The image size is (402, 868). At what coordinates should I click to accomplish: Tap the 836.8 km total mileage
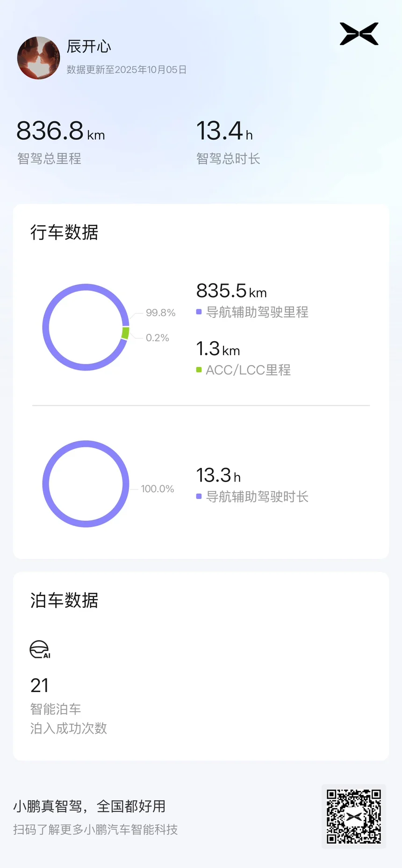[x=60, y=131]
